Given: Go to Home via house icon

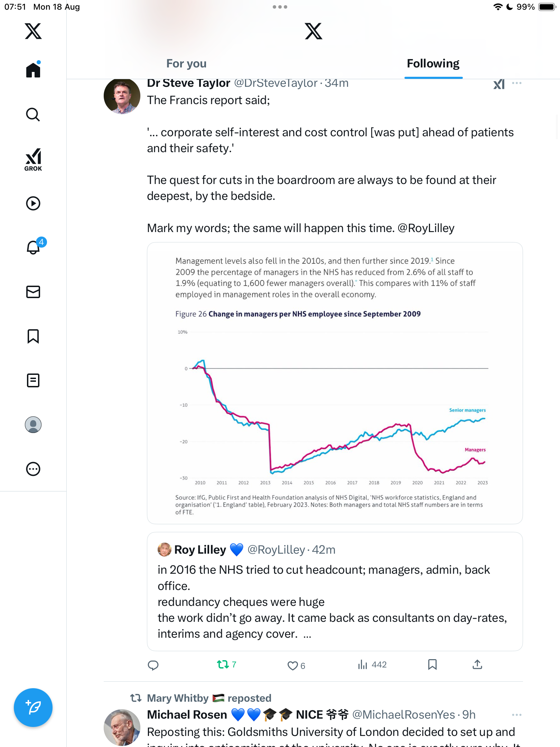Looking at the screenshot, I should click(33, 70).
